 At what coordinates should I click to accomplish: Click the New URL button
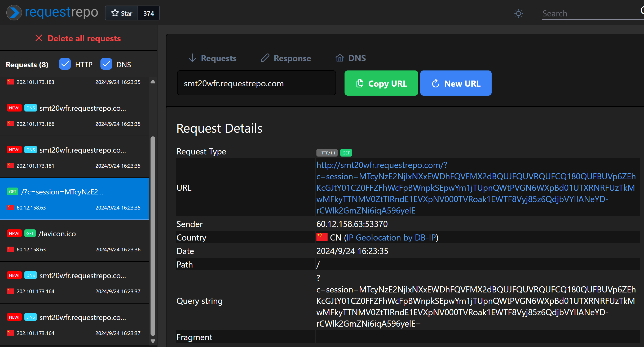(456, 83)
